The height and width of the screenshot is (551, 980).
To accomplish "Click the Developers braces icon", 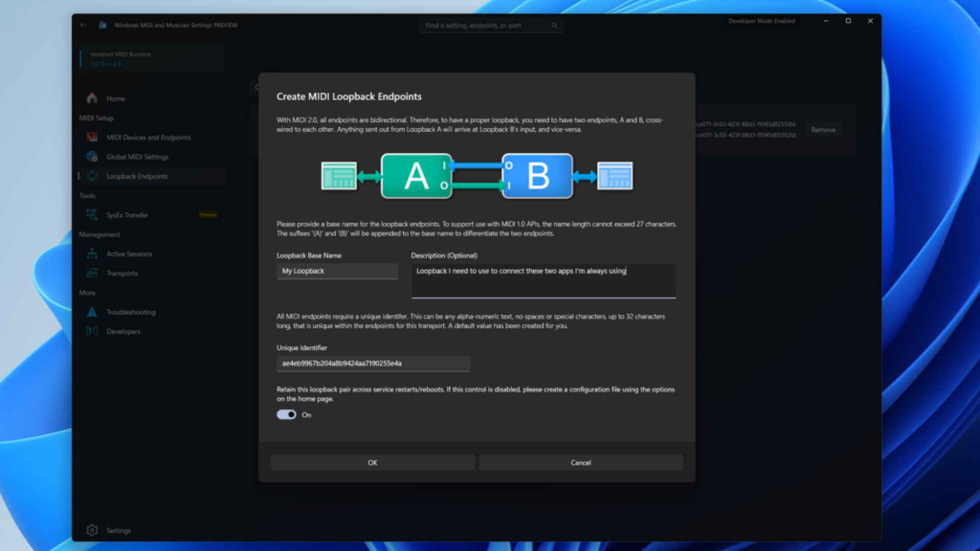I will point(92,331).
